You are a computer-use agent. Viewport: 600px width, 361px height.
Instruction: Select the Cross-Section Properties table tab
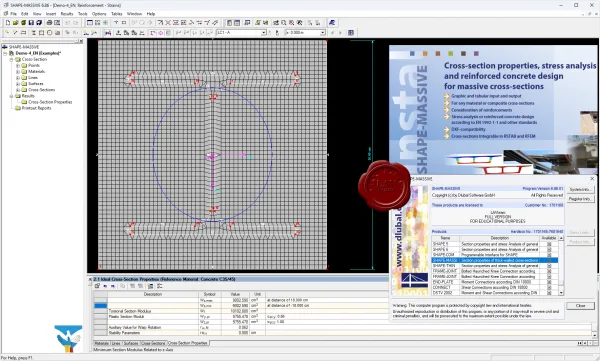coord(188,343)
